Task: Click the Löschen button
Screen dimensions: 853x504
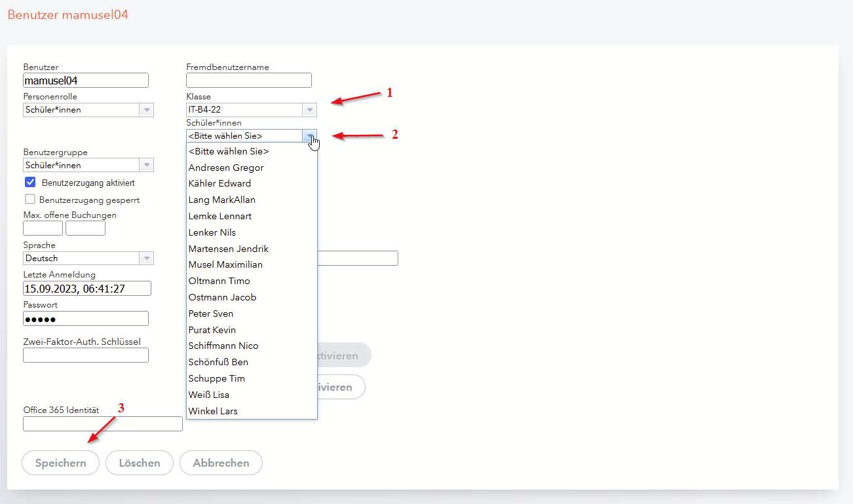Action: coord(140,463)
